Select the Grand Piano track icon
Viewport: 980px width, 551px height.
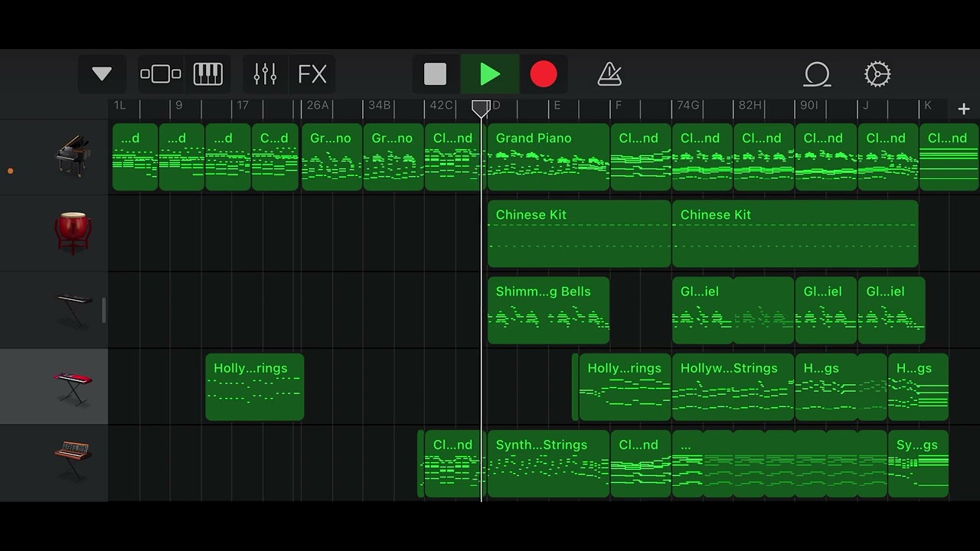coord(73,156)
